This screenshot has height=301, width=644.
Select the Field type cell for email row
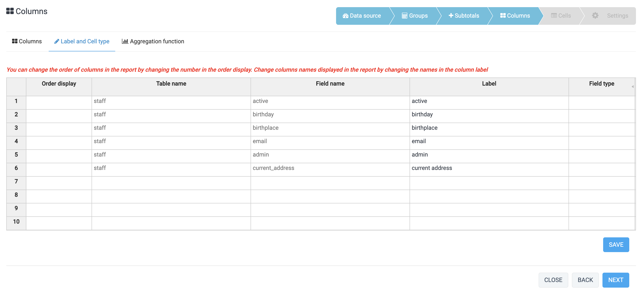[x=601, y=142]
